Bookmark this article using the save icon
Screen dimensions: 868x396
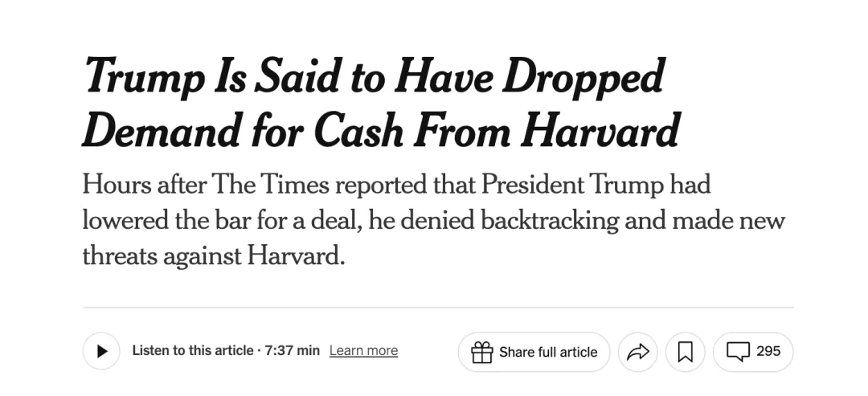[685, 352]
